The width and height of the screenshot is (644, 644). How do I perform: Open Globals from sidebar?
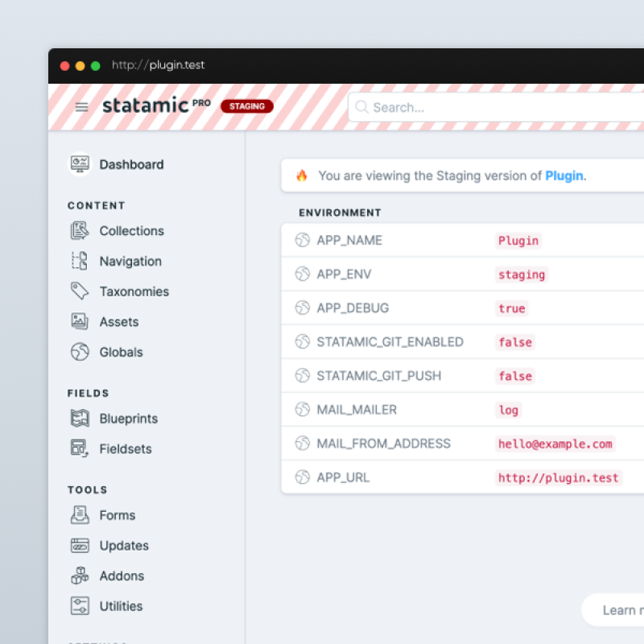point(122,352)
